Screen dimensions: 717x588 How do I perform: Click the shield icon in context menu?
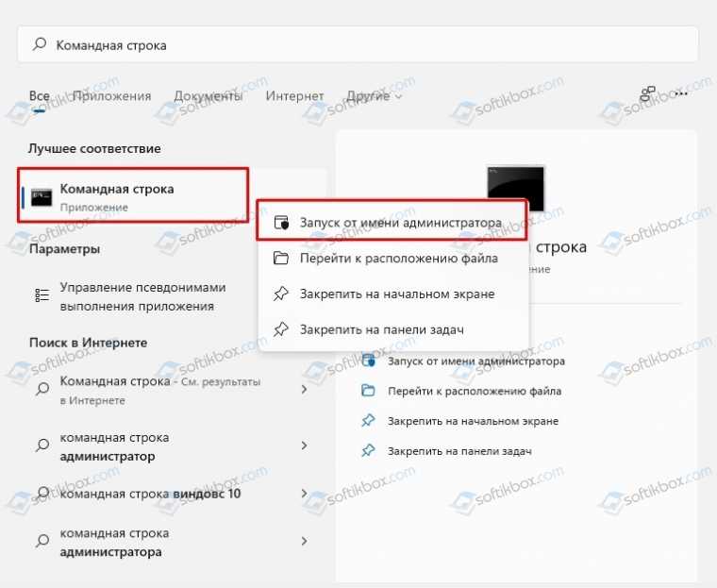click(281, 223)
